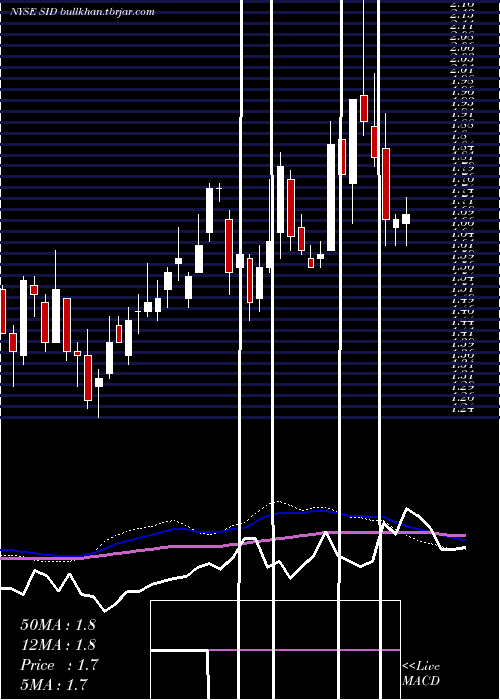This screenshot has height=700, width=500.
Task: Click the 50MA : 1.8 value text
Action: (58, 625)
